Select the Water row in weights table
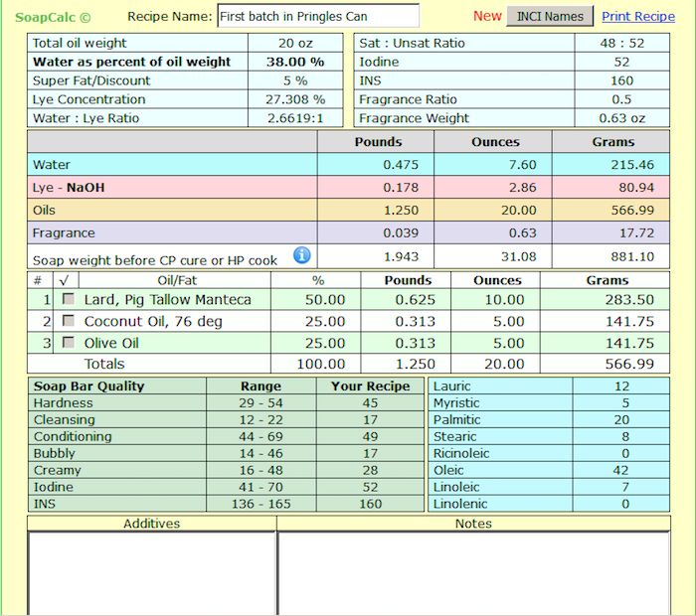This screenshot has height=616, width=696. point(52,165)
